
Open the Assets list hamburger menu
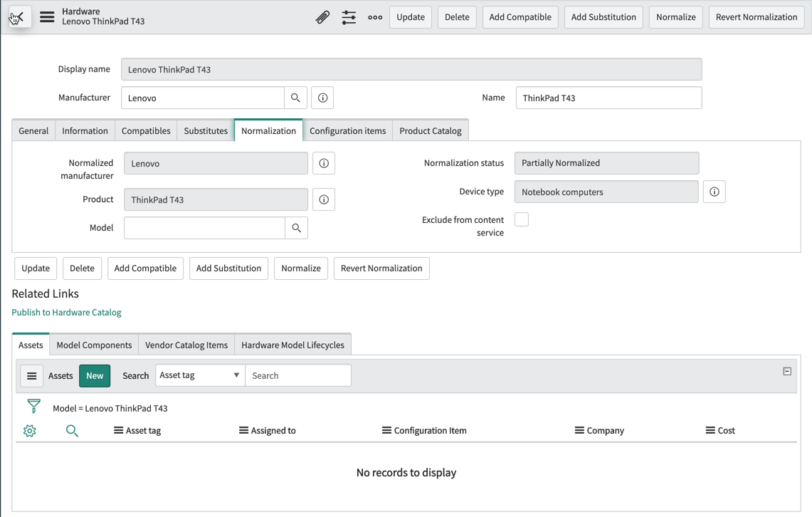pyautogui.click(x=31, y=375)
